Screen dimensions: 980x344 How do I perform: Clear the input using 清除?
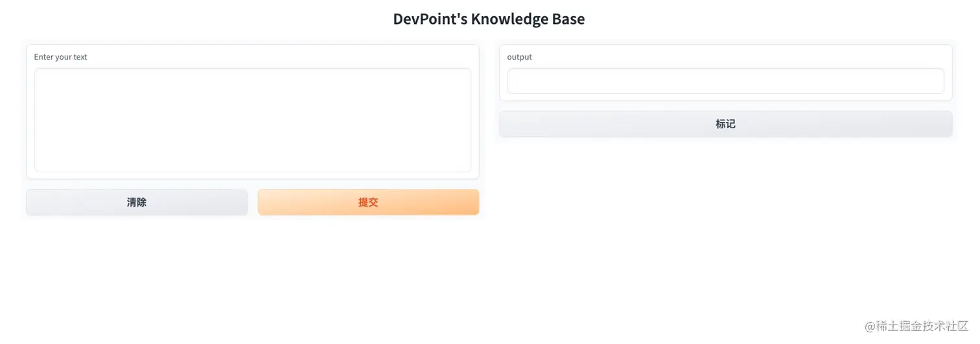pyautogui.click(x=137, y=202)
